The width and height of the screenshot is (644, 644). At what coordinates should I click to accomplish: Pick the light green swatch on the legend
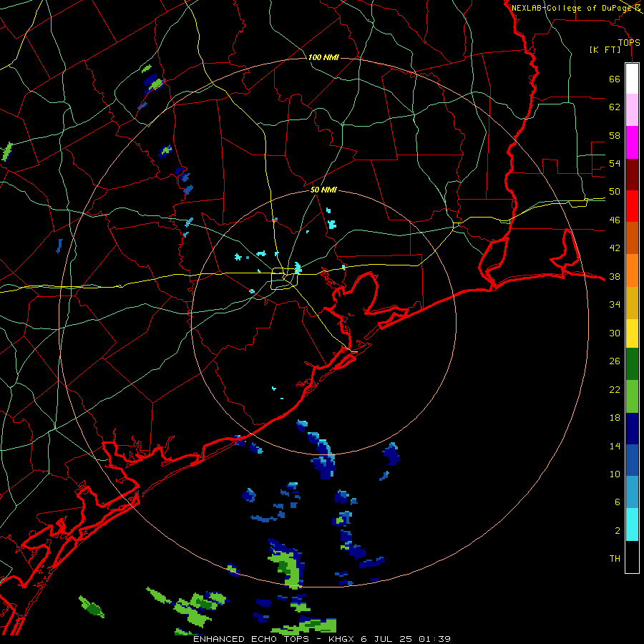[x=632, y=396]
